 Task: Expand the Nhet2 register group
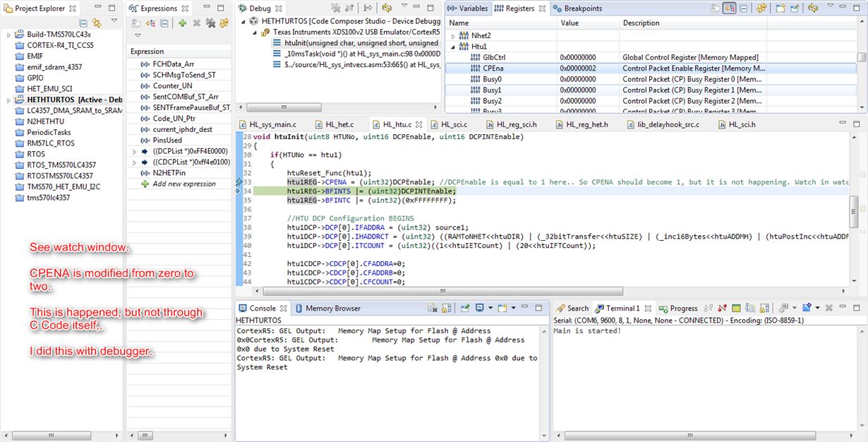coord(453,35)
